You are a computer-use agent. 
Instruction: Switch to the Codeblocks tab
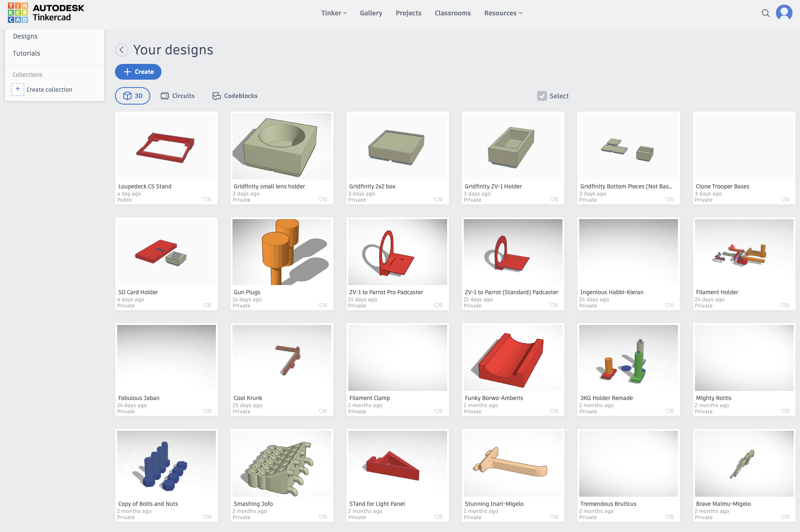coord(235,96)
